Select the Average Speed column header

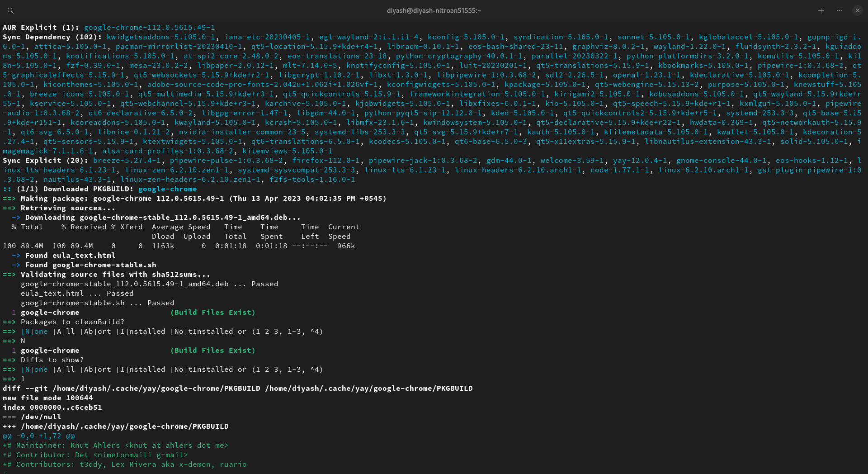click(x=181, y=227)
